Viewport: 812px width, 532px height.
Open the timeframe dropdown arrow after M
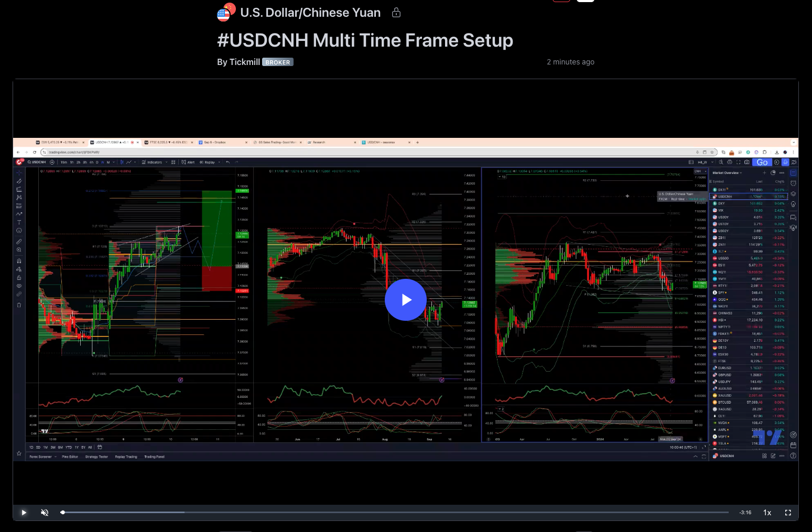point(114,162)
